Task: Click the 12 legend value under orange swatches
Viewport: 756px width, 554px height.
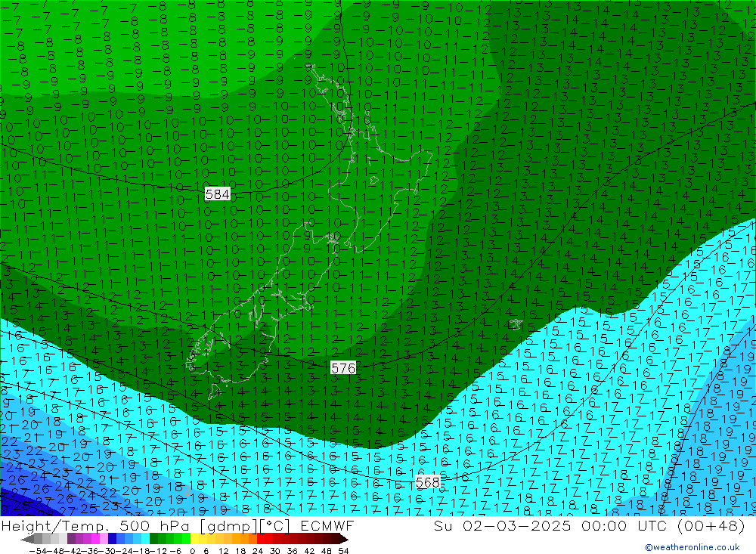Action: point(224,551)
